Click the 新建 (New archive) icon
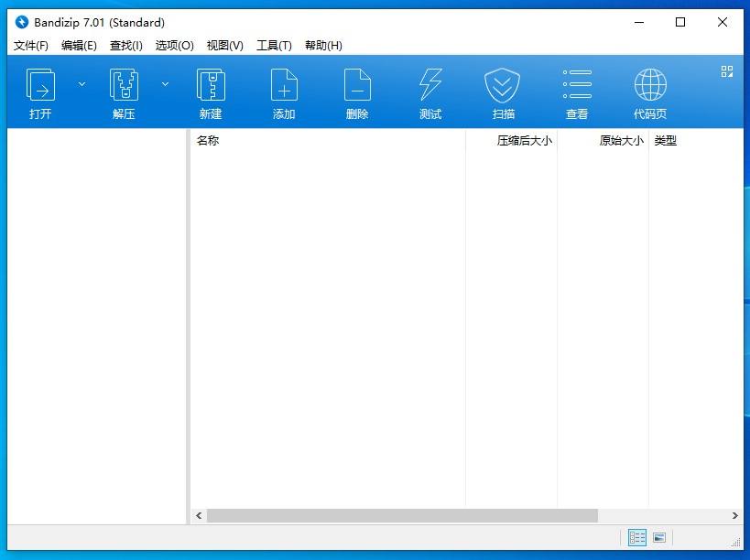Image resolution: width=750 pixels, height=560 pixels. click(x=211, y=85)
